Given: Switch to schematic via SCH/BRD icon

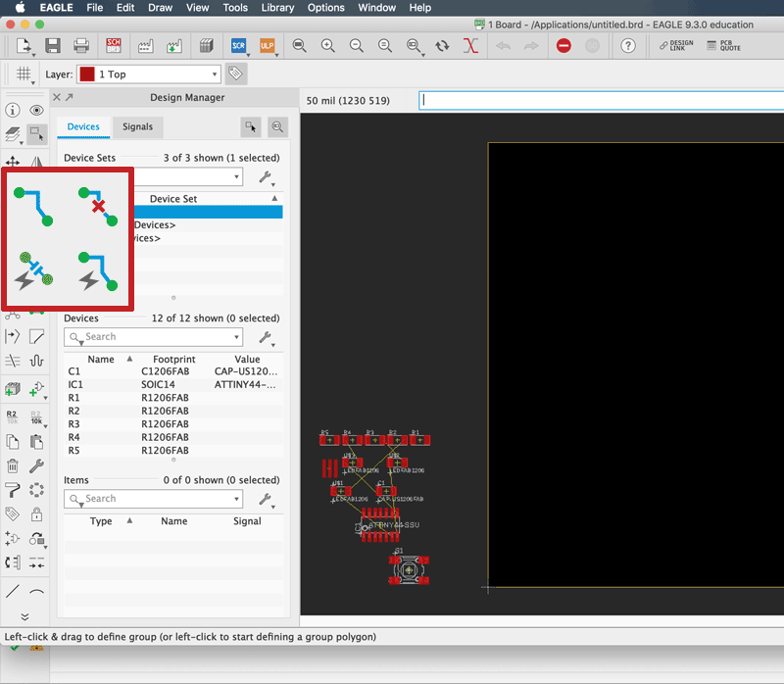Looking at the screenshot, I should [x=114, y=45].
